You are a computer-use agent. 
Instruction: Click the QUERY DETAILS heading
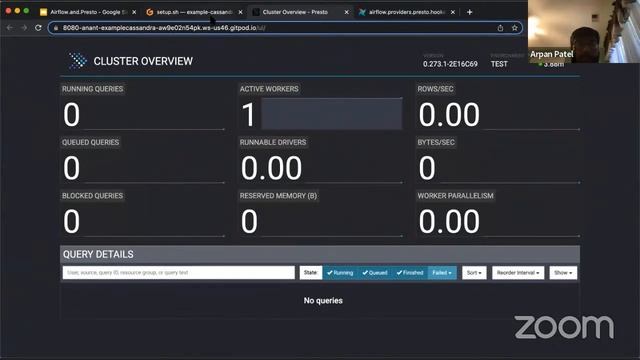coord(98,254)
